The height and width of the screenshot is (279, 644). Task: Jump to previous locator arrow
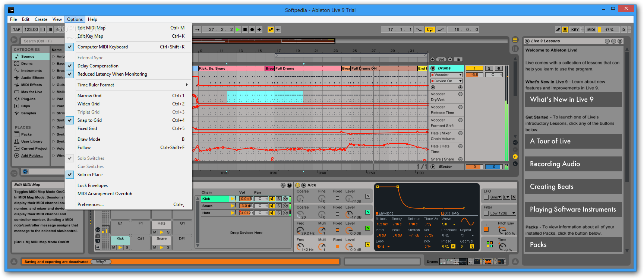point(432,59)
